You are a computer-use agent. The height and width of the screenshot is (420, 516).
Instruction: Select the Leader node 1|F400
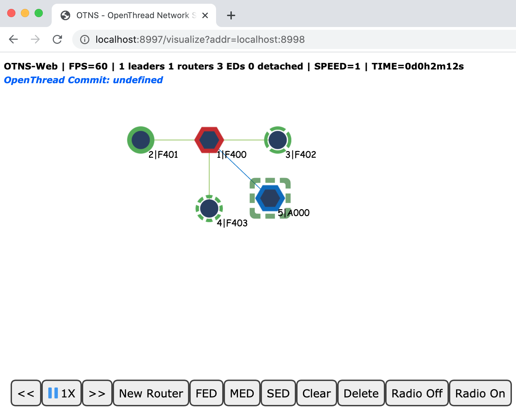click(209, 139)
